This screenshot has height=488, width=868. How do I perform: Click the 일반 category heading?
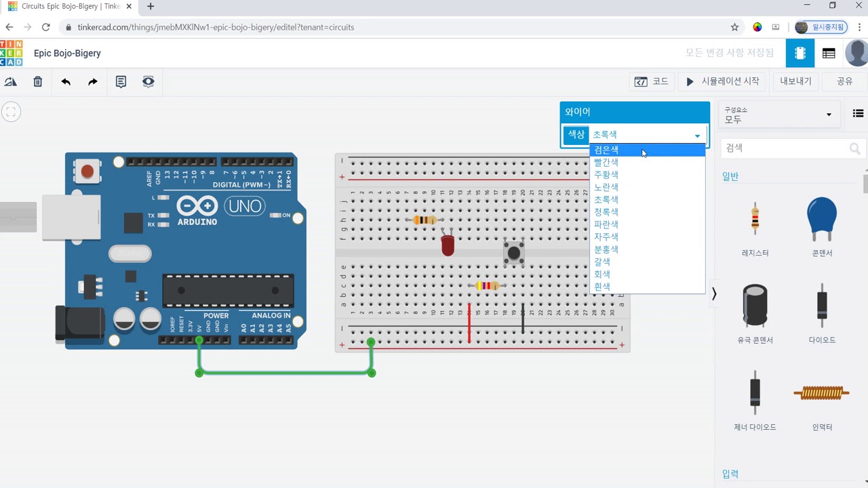click(x=730, y=177)
